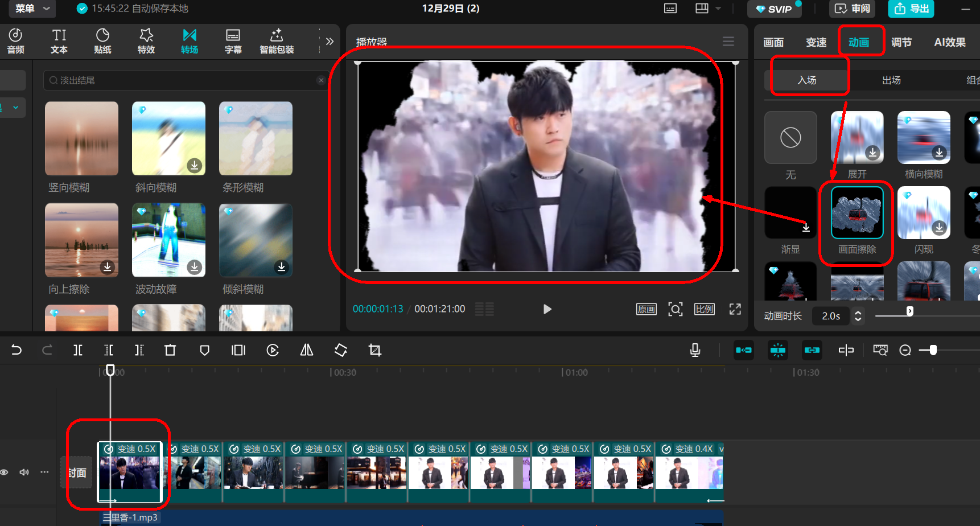Open the 文本 text panel

point(59,41)
